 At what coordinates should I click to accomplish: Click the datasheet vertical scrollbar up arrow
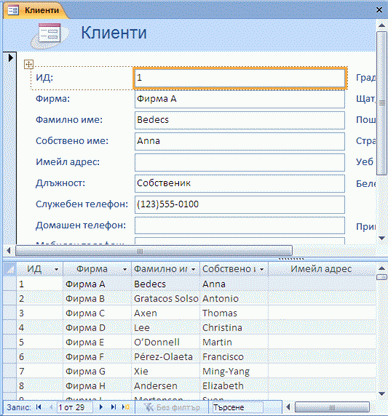pos(382,268)
